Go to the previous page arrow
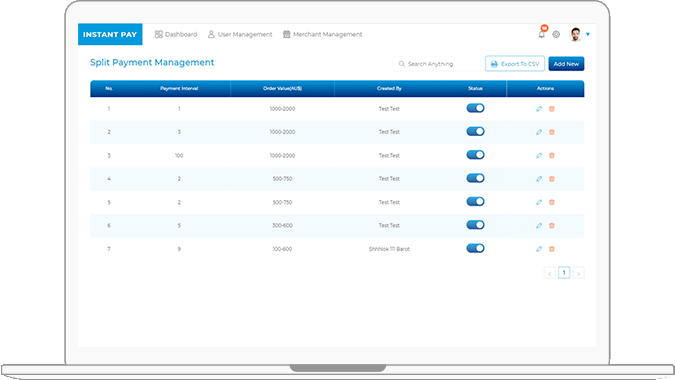The width and height of the screenshot is (675, 380). [x=550, y=273]
